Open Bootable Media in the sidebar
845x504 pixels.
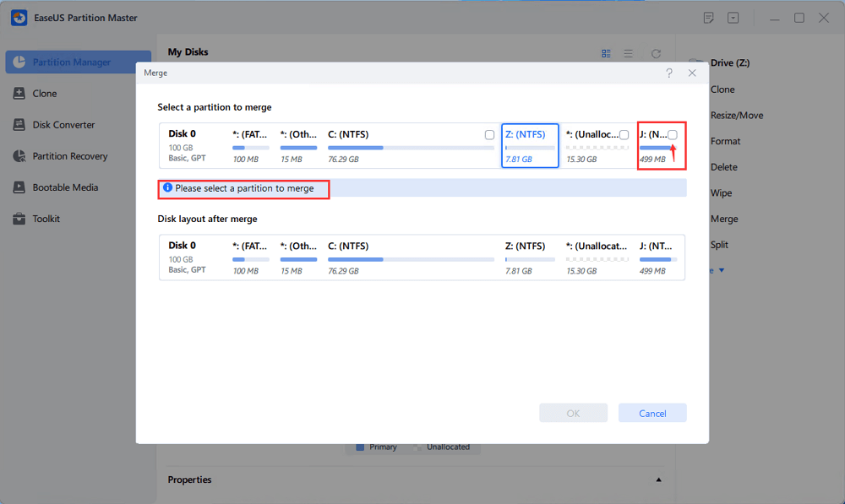[65, 187]
